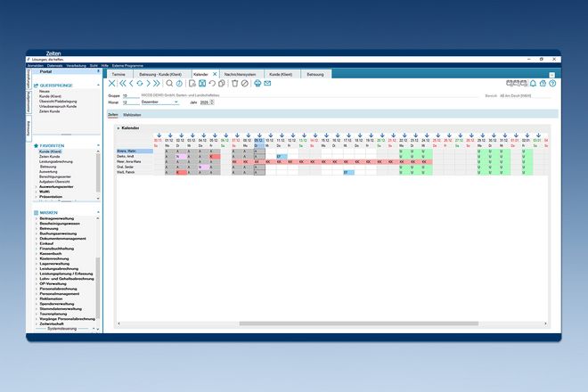
Task: Click the trash delete icon in the toolbar
Action: pyautogui.click(x=234, y=83)
